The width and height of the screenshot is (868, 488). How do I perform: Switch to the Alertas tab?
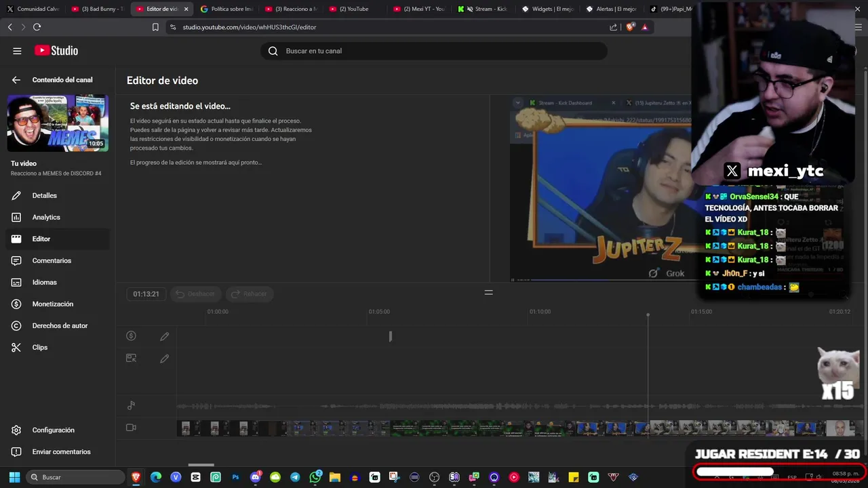[x=612, y=9]
